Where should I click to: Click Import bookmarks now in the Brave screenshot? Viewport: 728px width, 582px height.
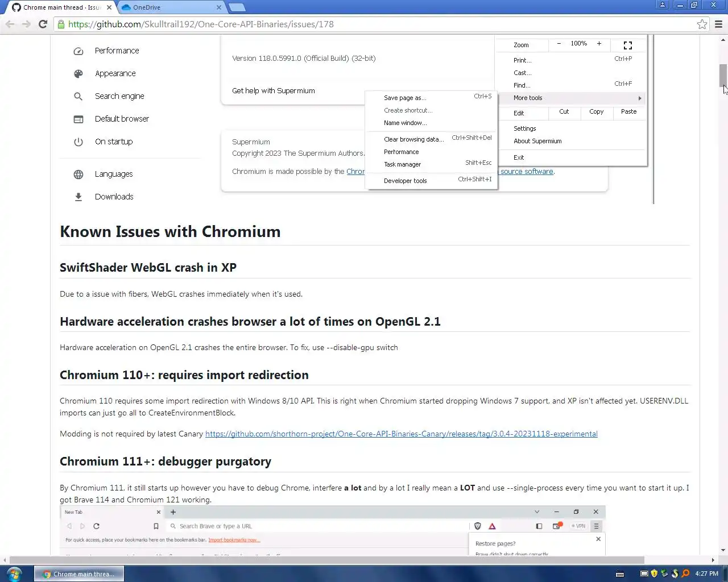234,540
